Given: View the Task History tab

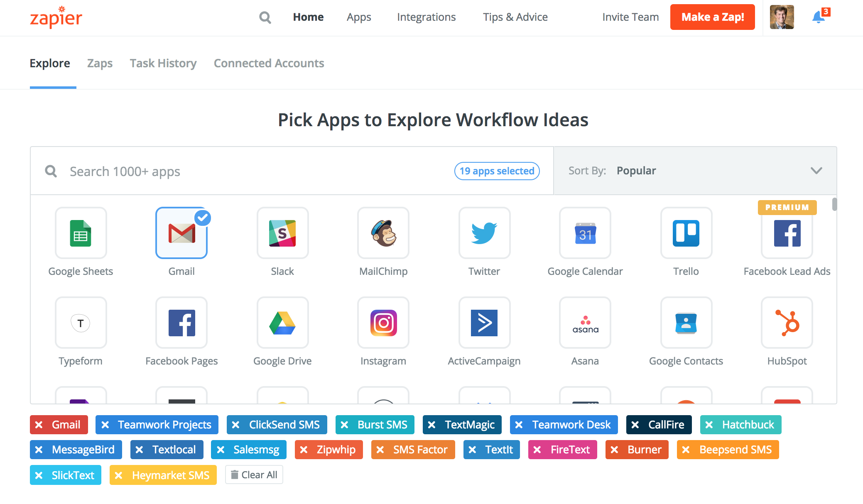Looking at the screenshot, I should tap(163, 62).
